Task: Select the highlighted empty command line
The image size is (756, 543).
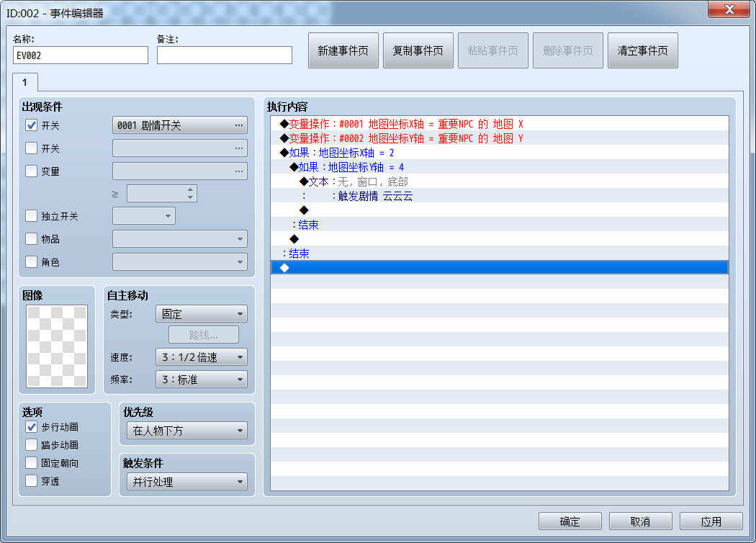Action: click(x=500, y=268)
